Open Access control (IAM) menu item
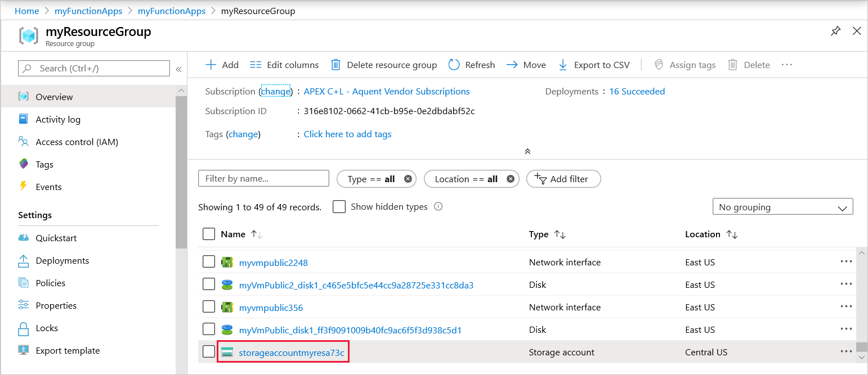The image size is (868, 375). point(77,142)
